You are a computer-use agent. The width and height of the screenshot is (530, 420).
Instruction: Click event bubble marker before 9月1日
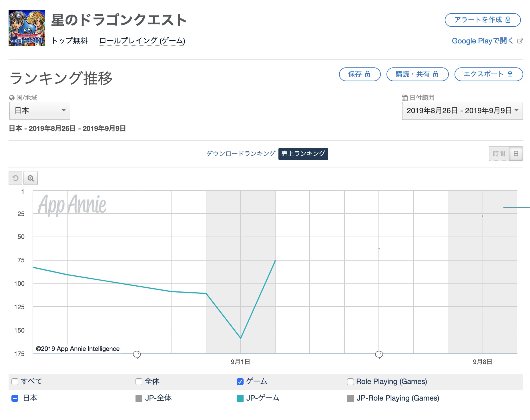pos(137,355)
